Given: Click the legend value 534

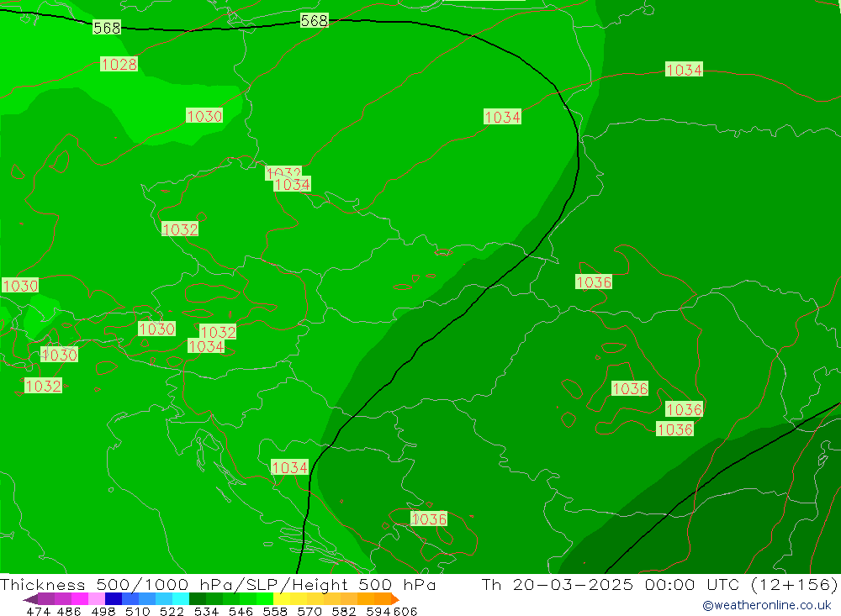Looking at the screenshot, I should point(206,611).
